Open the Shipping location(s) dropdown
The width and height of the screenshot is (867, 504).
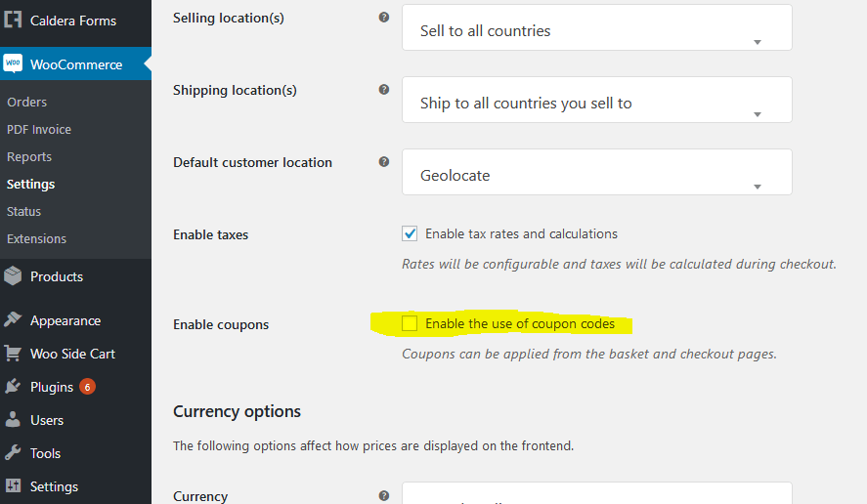[596, 100]
